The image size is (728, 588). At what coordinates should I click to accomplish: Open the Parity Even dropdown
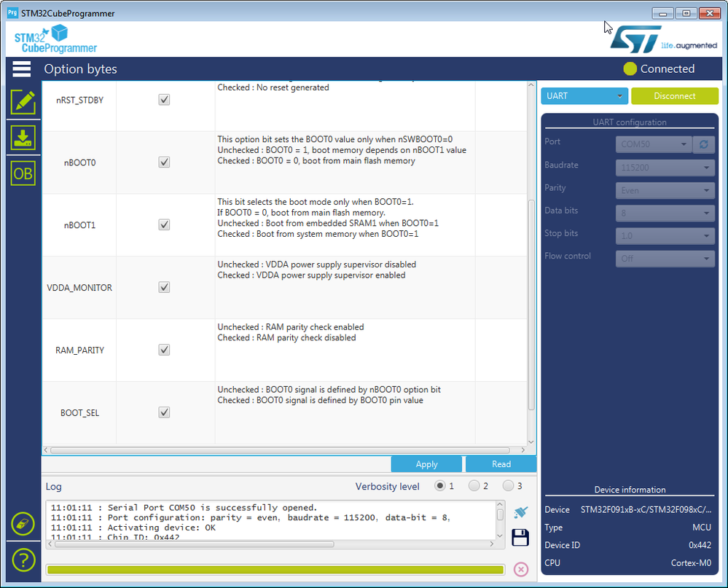665,190
